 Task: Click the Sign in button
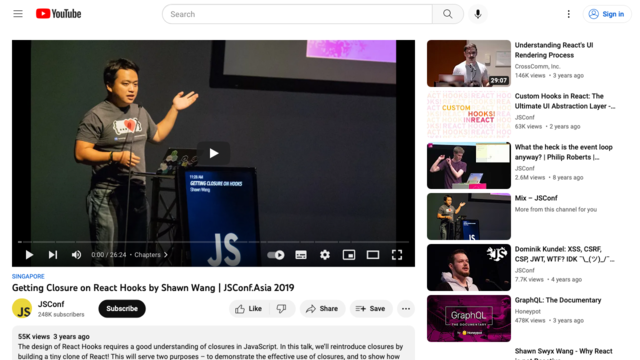607,14
